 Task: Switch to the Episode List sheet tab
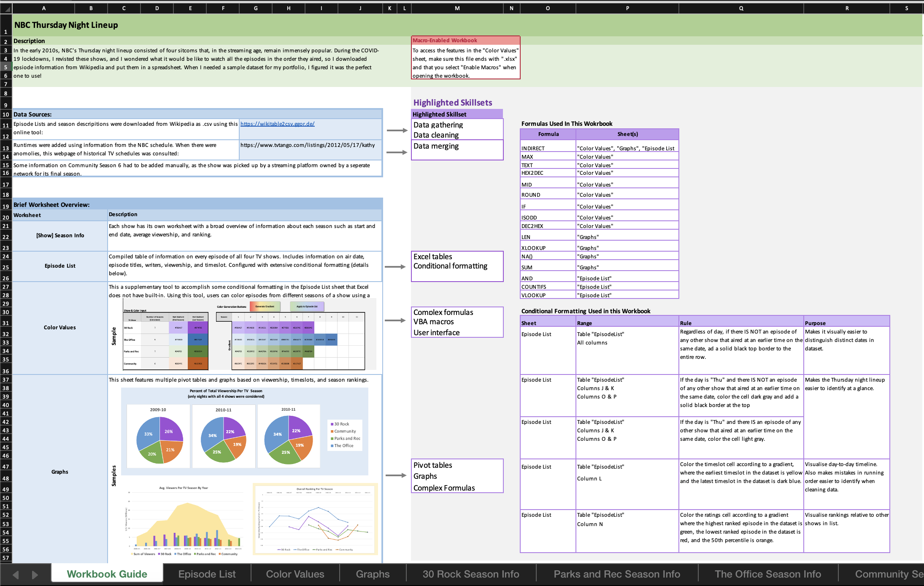[x=207, y=574]
